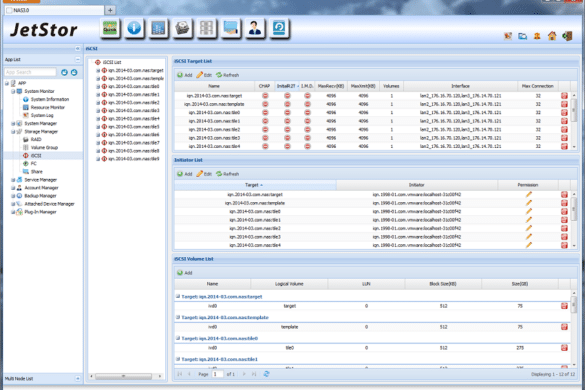Open the NAS3.0 browser tab
Image resolution: width=585 pixels, height=390 pixels.
tap(55, 10)
